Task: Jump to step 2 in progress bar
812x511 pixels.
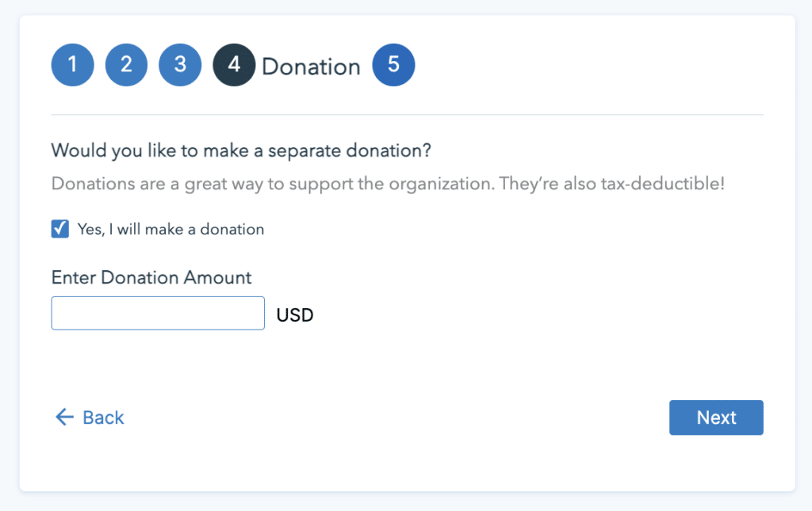Action: coord(127,65)
